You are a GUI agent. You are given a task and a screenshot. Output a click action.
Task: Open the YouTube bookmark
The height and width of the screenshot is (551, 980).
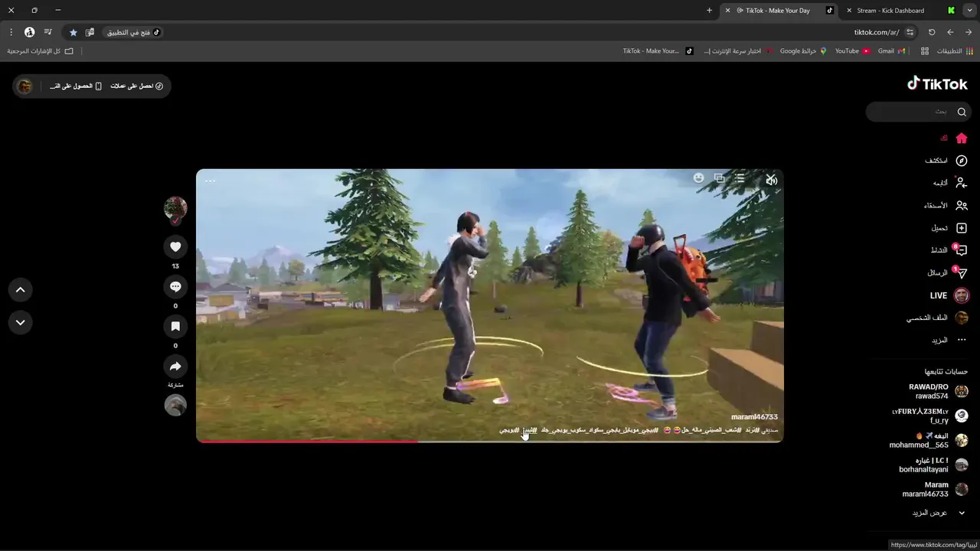coord(852,51)
